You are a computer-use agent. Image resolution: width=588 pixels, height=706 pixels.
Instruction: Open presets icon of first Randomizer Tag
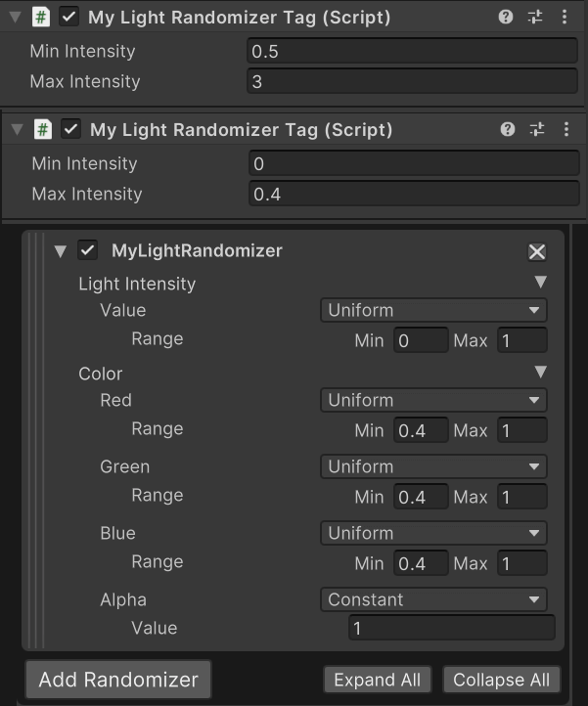535,17
